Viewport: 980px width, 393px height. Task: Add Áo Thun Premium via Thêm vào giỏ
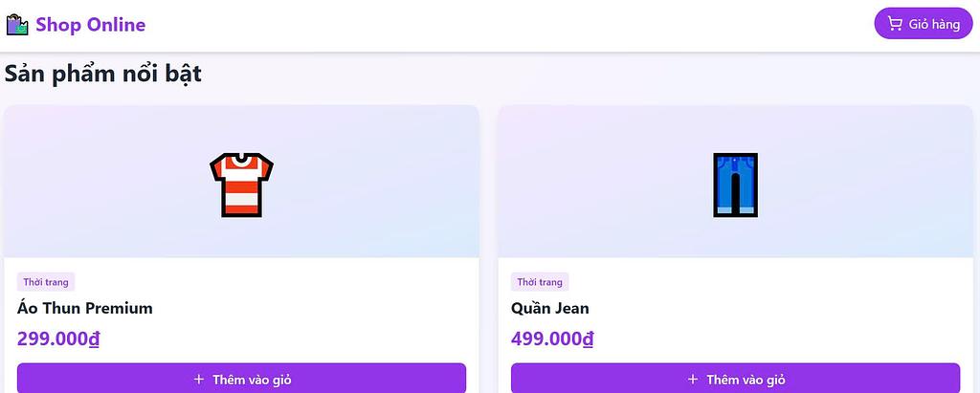(241, 379)
